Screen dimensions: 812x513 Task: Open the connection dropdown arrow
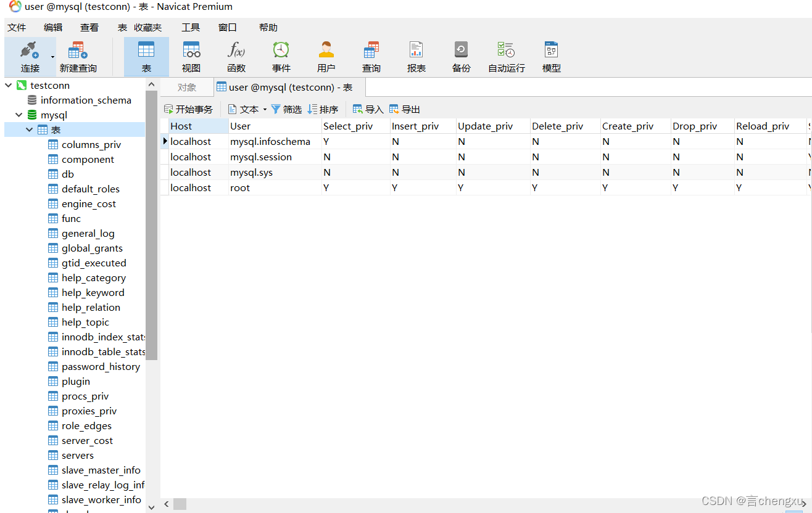52,57
